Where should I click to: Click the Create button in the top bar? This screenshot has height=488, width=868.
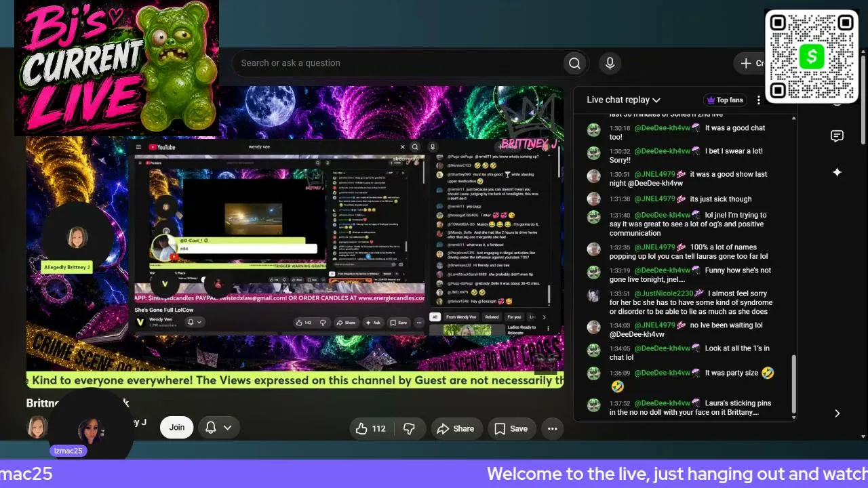coord(751,63)
